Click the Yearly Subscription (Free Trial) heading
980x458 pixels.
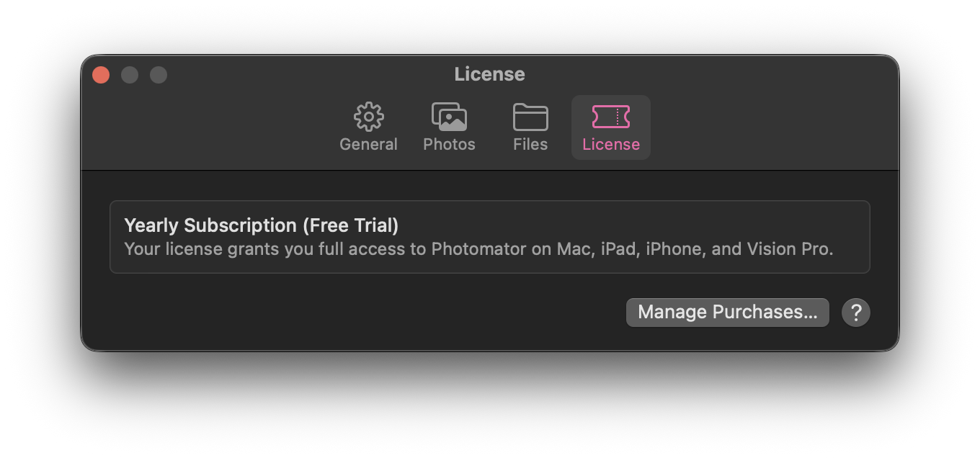[261, 225]
